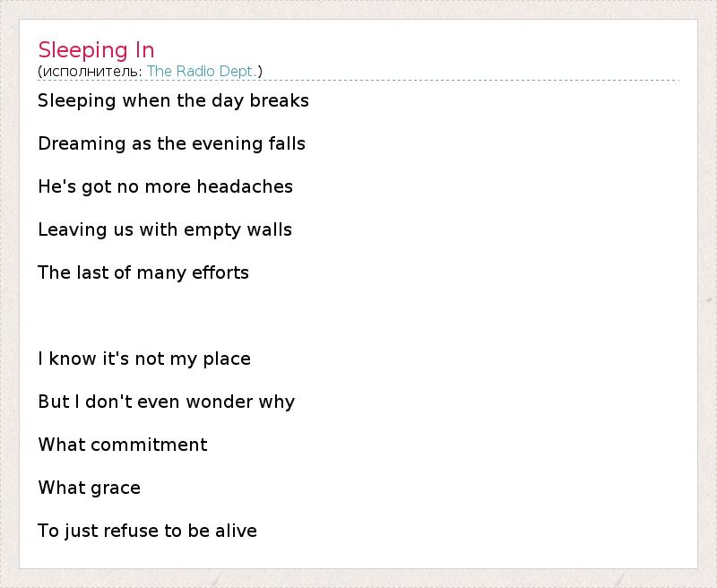The image size is (717, 588).
Task: Click the word alive in the last line
Action: (x=236, y=531)
